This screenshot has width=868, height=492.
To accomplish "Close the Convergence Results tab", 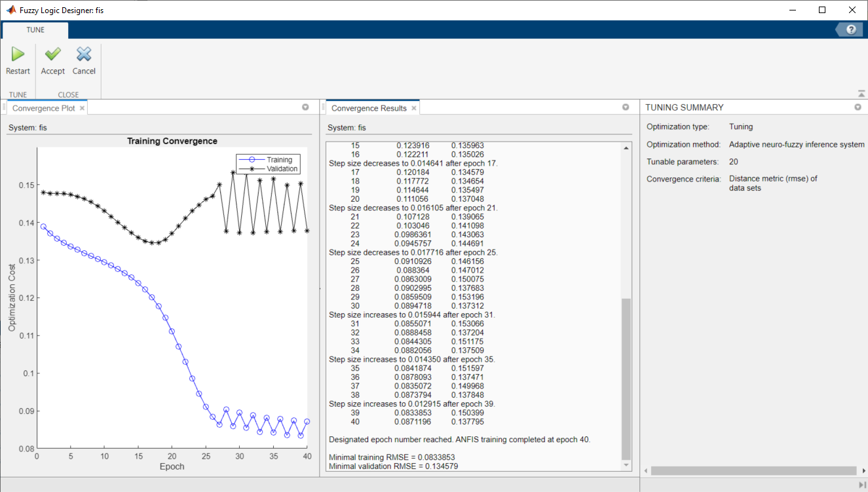I will (414, 107).
